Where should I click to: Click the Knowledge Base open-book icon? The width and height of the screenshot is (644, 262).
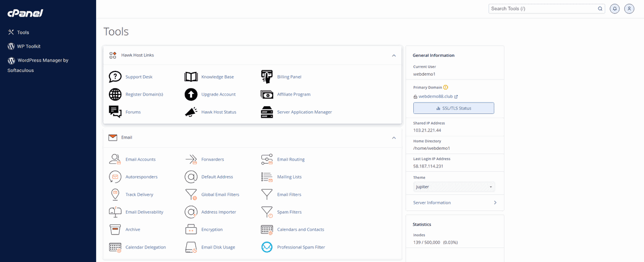[x=191, y=77]
